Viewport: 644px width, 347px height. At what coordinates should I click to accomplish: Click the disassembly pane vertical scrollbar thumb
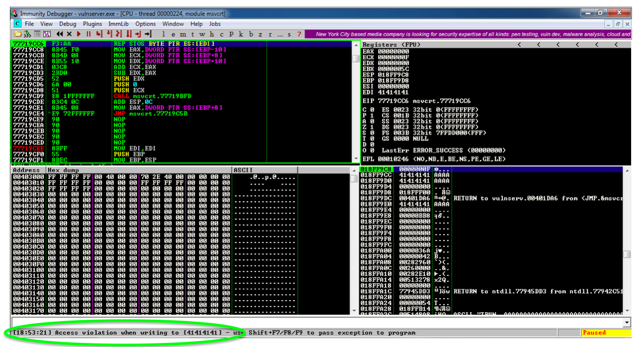(356, 59)
